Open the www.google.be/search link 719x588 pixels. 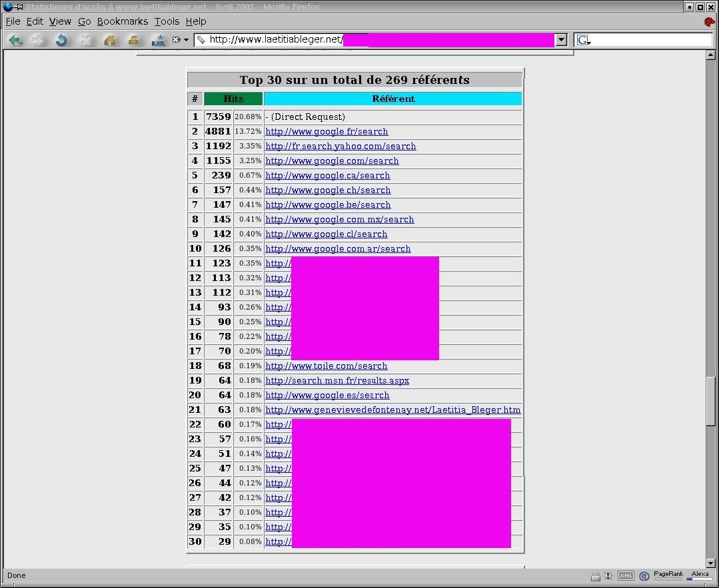pos(328,205)
